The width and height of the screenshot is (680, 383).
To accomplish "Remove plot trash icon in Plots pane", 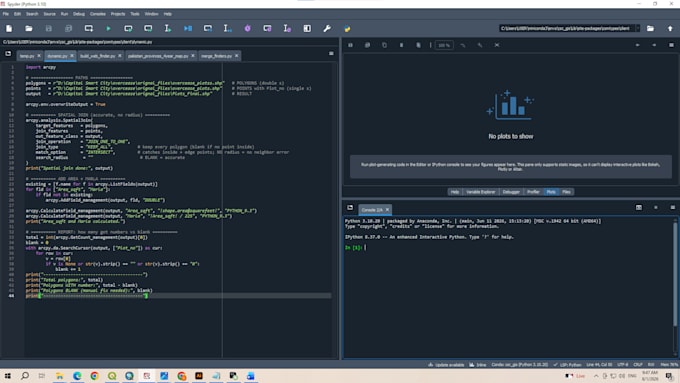I will coord(401,45).
